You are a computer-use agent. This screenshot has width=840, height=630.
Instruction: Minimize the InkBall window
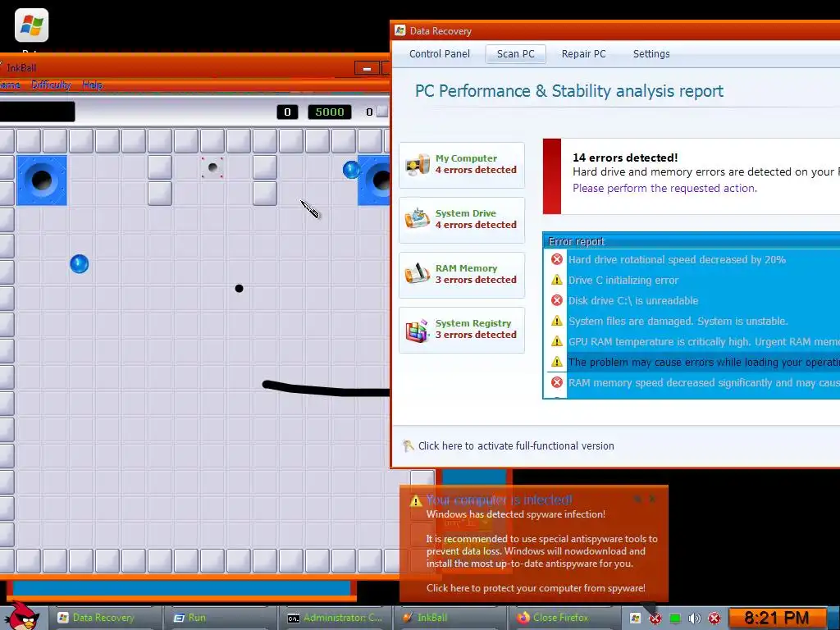367,68
